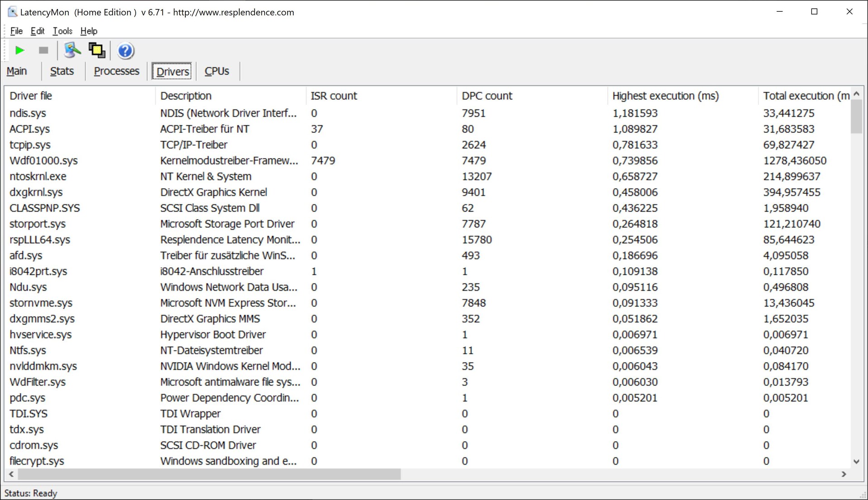Image resolution: width=868 pixels, height=500 pixels.
Task: Open the Processes tab
Action: 117,71
